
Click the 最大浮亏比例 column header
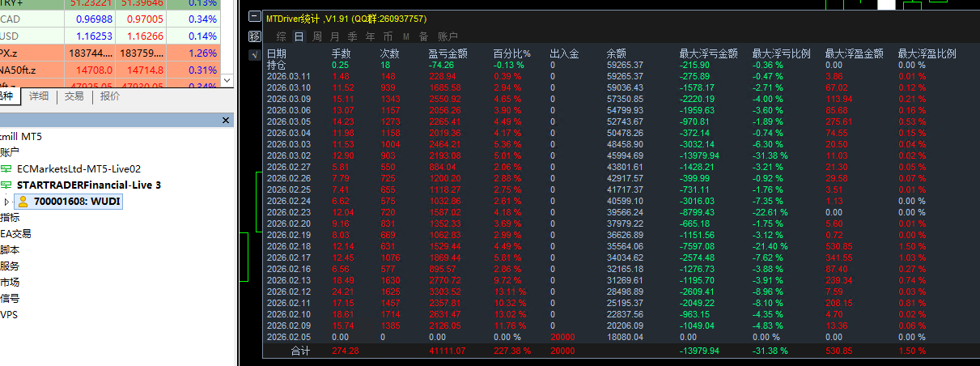click(x=781, y=53)
